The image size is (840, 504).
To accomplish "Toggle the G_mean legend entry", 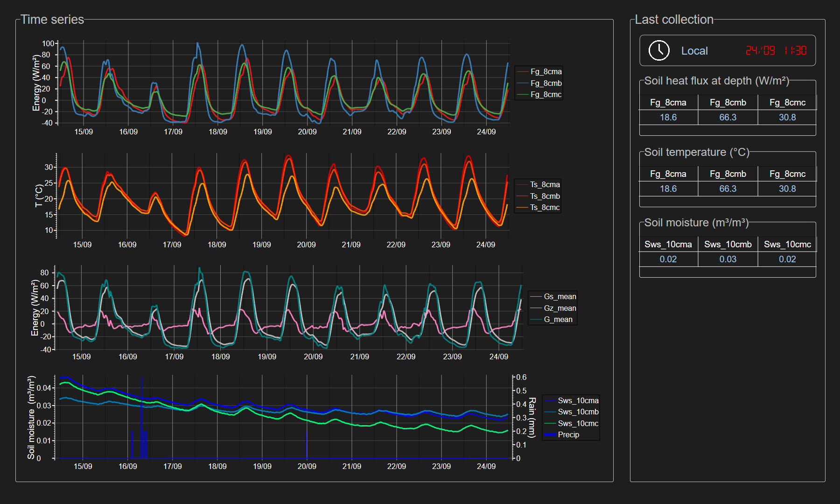I will [558, 319].
